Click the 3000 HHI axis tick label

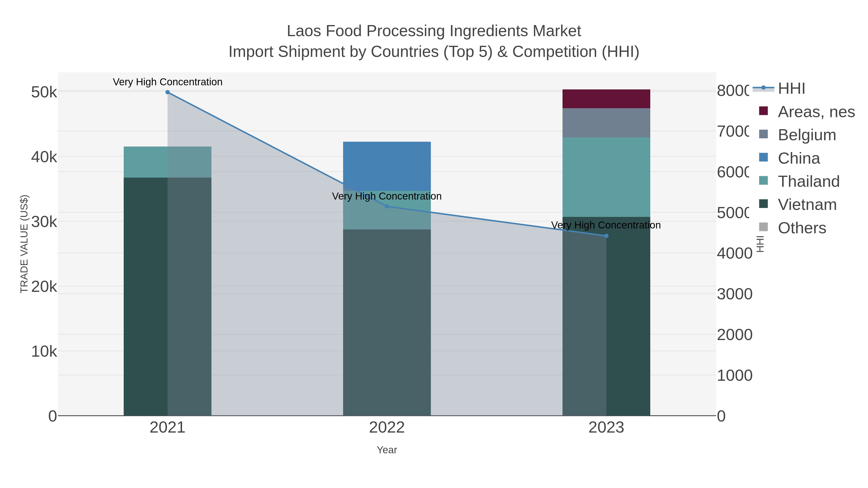point(735,294)
